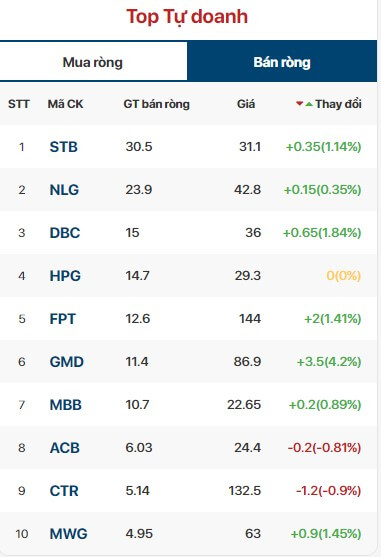Viewport: 381px width, 557px height.
Task: Open the STB stock link
Action: [x=64, y=147]
